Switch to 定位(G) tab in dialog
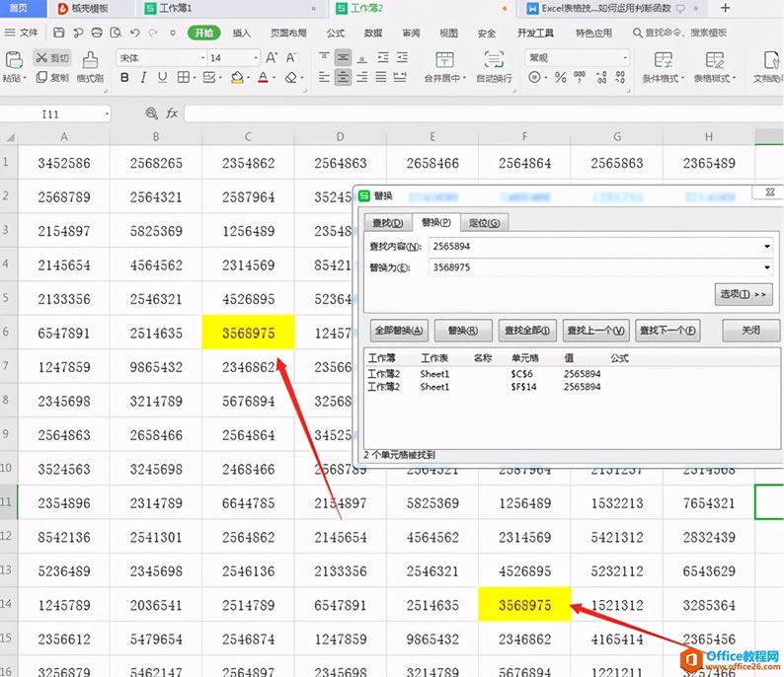Viewport: 784px width, 677px height. pyautogui.click(x=484, y=223)
